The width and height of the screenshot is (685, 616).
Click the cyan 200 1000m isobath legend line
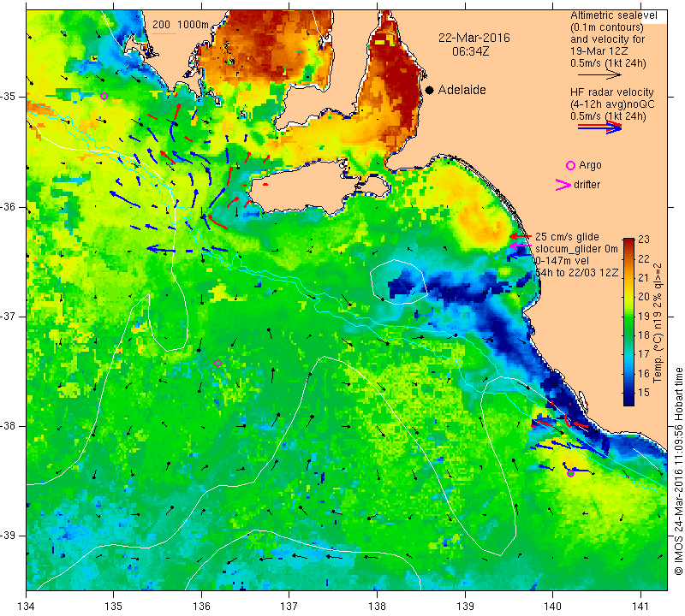point(164,33)
